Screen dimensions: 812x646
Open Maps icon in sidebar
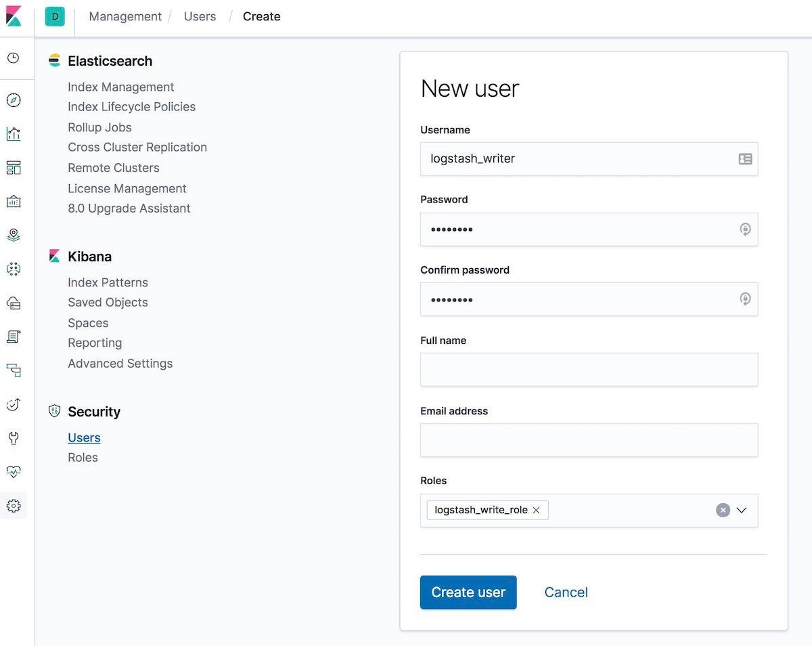(14, 235)
